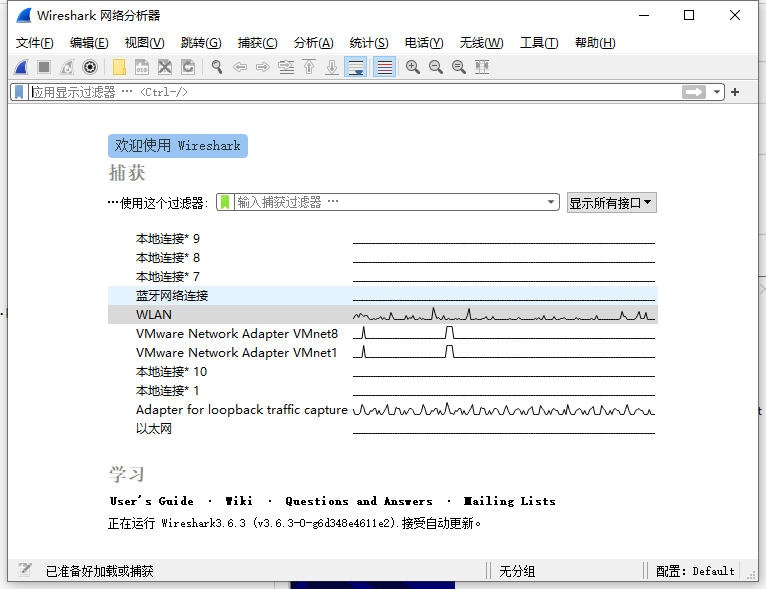Jump to first packet icon
Viewport: 766px width, 589px height.
point(309,67)
